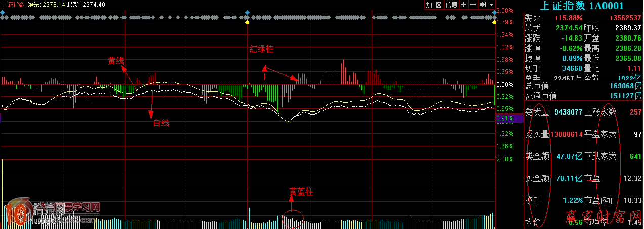Jump to end with arrow-bar button
Image resolution: width=644 pixels, height=229 pixels.
482,5
